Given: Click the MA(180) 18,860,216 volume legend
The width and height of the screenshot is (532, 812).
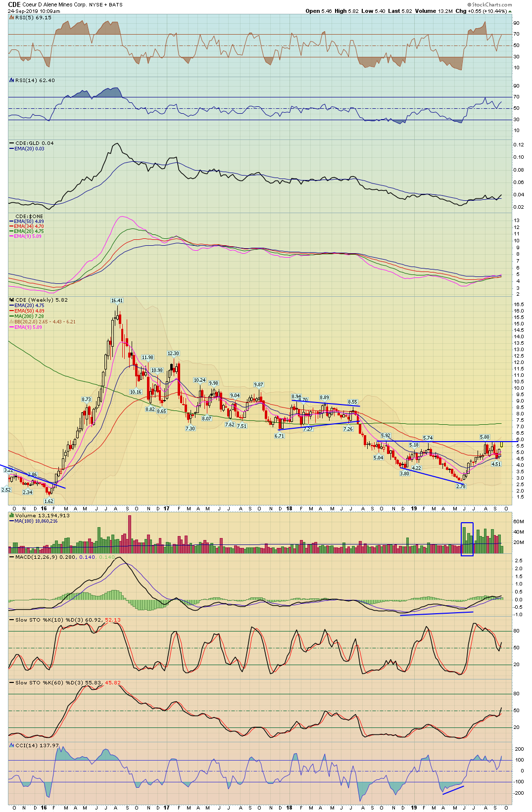Looking at the screenshot, I should pyautogui.click(x=36, y=521).
